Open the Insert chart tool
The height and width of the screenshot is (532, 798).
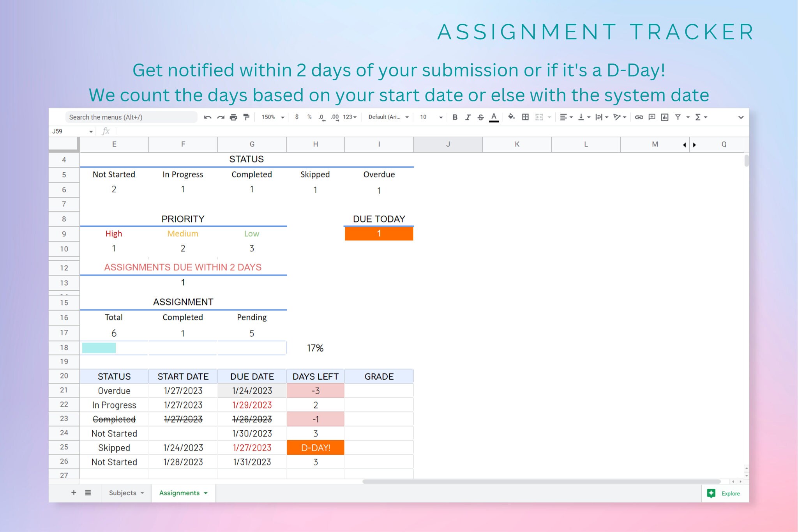[664, 117]
